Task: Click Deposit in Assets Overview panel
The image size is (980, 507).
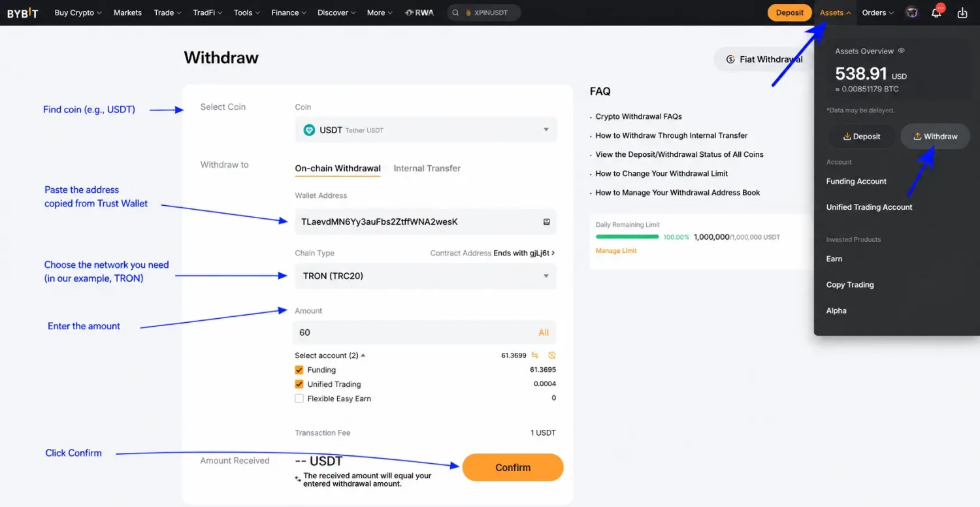Action: tap(861, 137)
